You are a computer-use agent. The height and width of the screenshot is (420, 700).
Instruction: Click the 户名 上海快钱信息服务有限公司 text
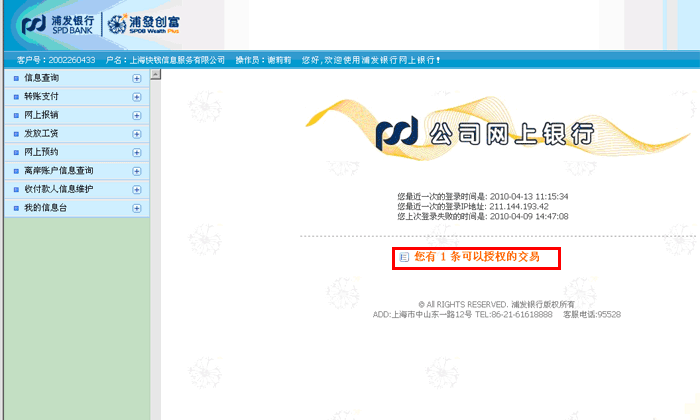click(x=165, y=60)
